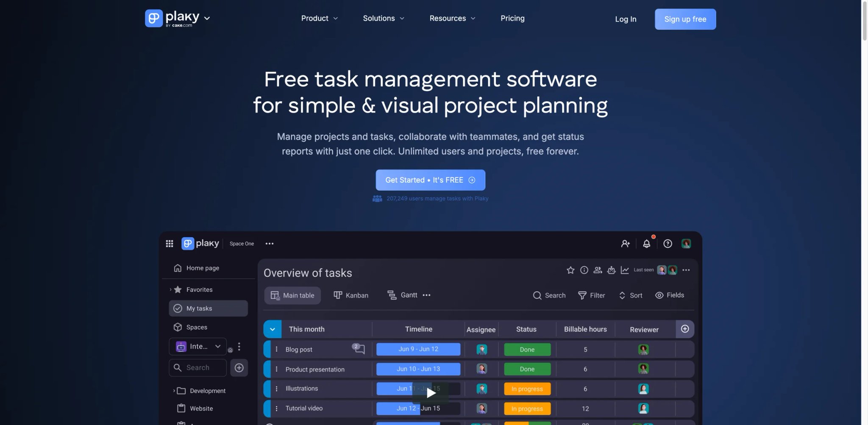This screenshot has width=868, height=425.
Task: Expand the Development folder
Action: point(174,391)
